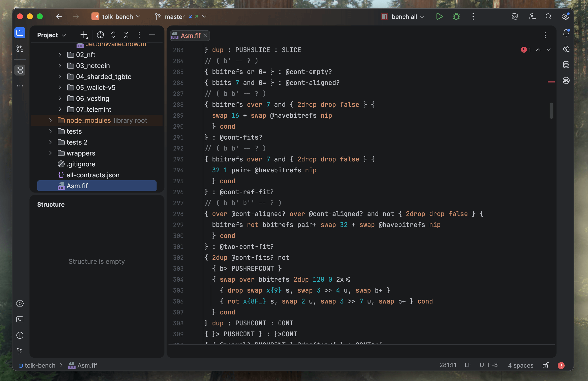588x381 pixels.
Task: Click the Debug bug icon
Action: click(x=456, y=17)
